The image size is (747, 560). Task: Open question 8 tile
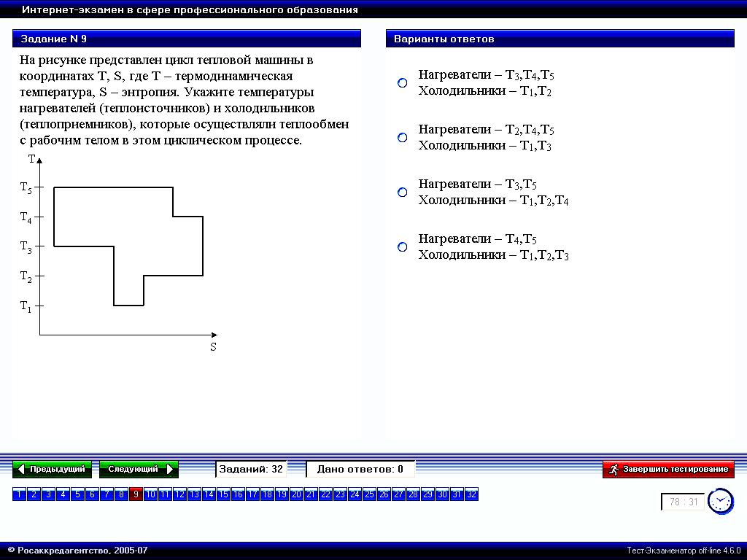click(x=122, y=494)
